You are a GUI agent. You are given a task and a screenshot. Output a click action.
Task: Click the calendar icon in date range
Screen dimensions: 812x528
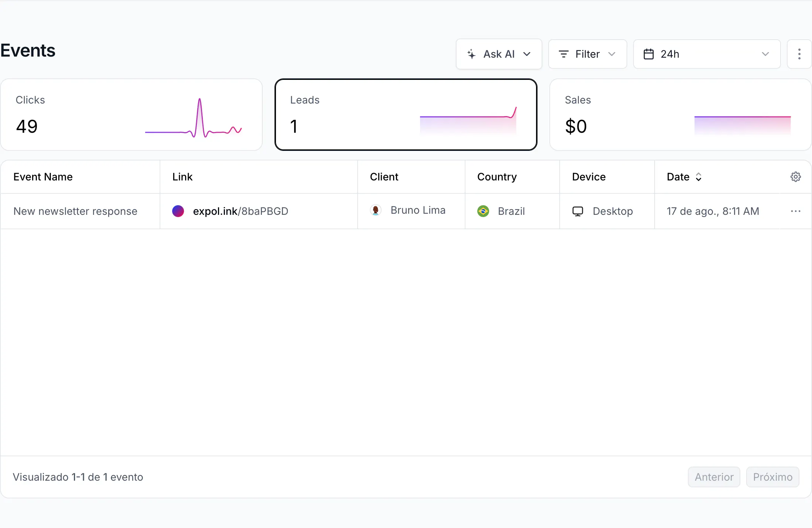tap(649, 54)
